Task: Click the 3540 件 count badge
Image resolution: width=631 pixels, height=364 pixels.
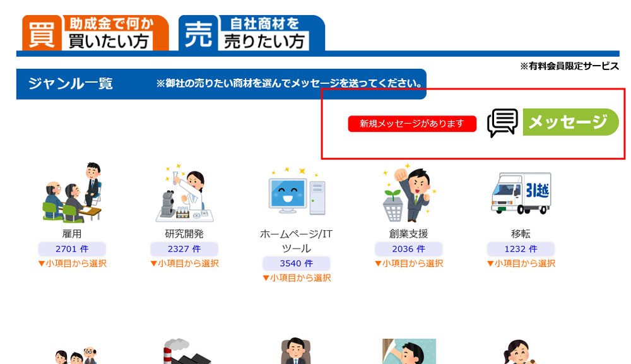Action: coord(297,263)
